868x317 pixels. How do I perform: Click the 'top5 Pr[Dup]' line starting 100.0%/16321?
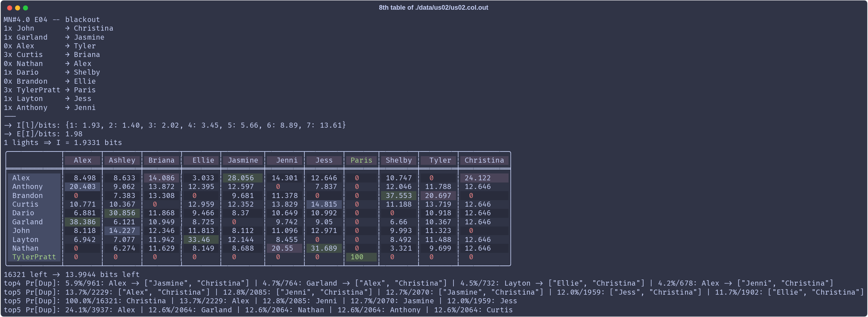pos(260,301)
